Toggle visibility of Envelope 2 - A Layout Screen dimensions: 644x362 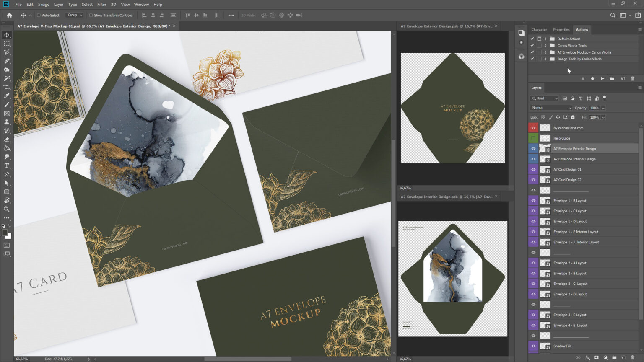pos(533,263)
